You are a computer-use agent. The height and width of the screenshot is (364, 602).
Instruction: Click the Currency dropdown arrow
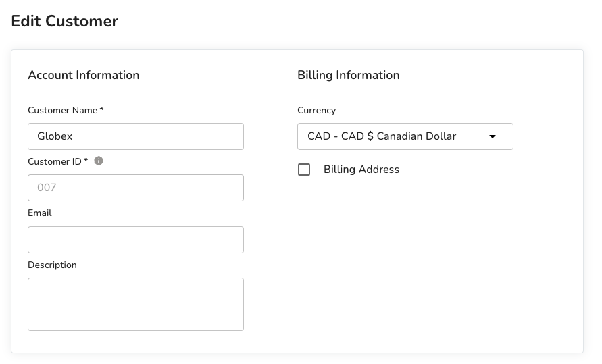pos(493,136)
